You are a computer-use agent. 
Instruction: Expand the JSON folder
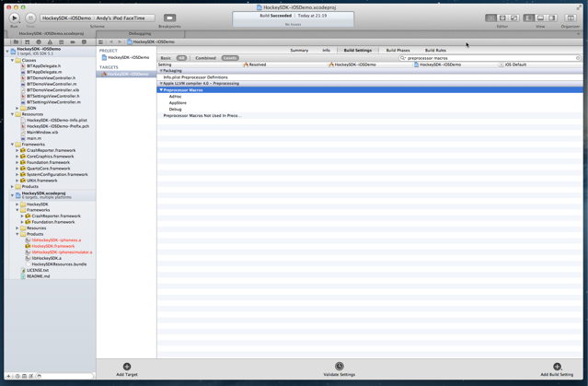coord(17,108)
